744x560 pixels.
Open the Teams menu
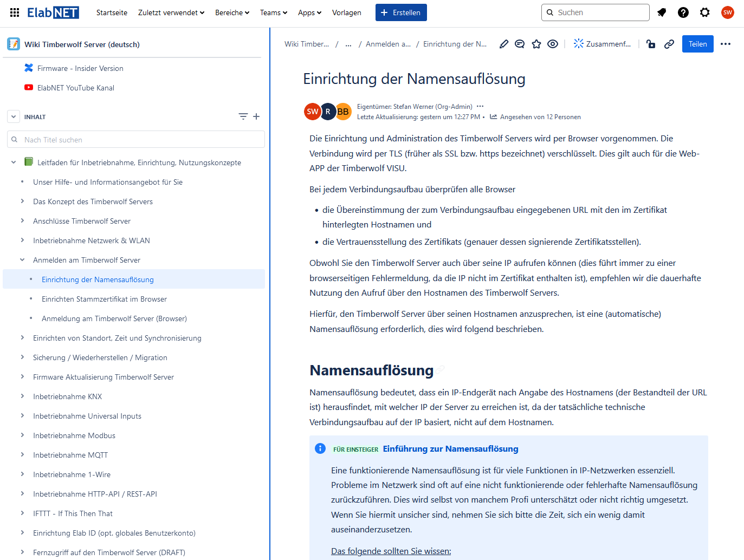tap(274, 12)
